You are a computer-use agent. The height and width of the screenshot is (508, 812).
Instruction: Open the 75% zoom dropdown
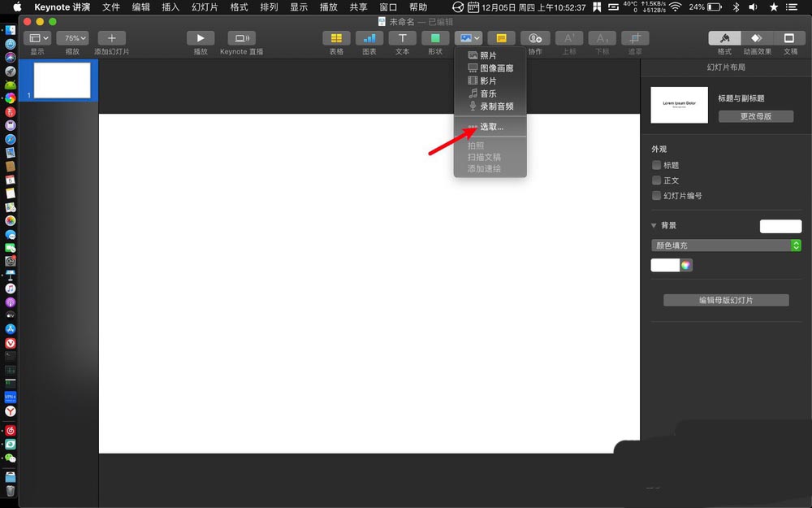point(73,38)
